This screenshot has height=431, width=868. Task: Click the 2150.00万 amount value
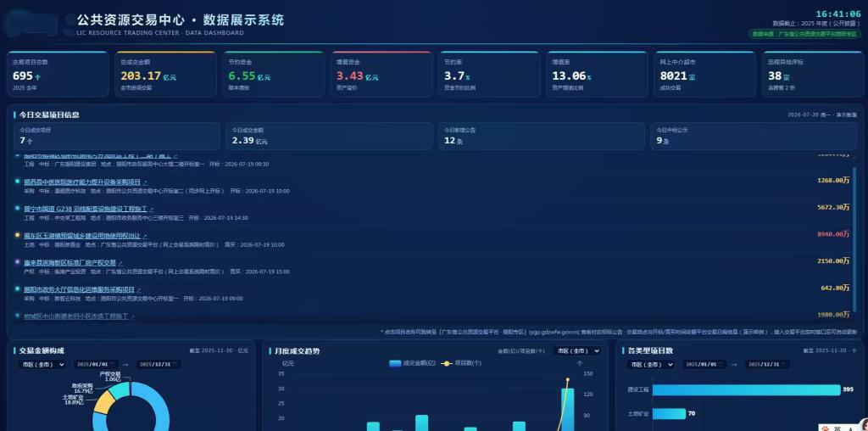coord(833,261)
